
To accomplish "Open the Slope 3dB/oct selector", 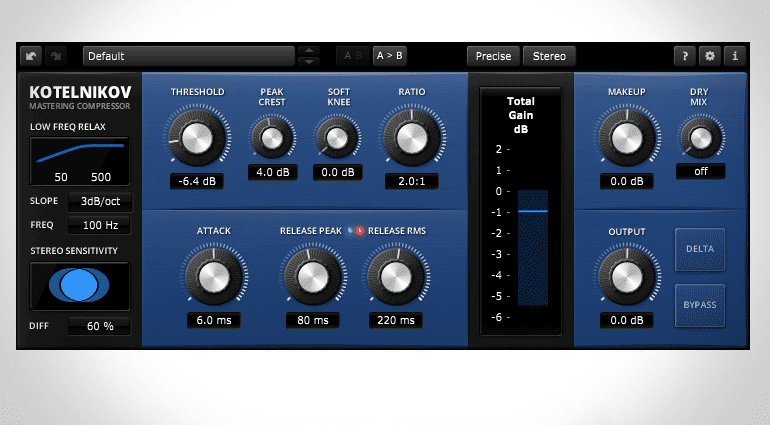I will (x=100, y=201).
